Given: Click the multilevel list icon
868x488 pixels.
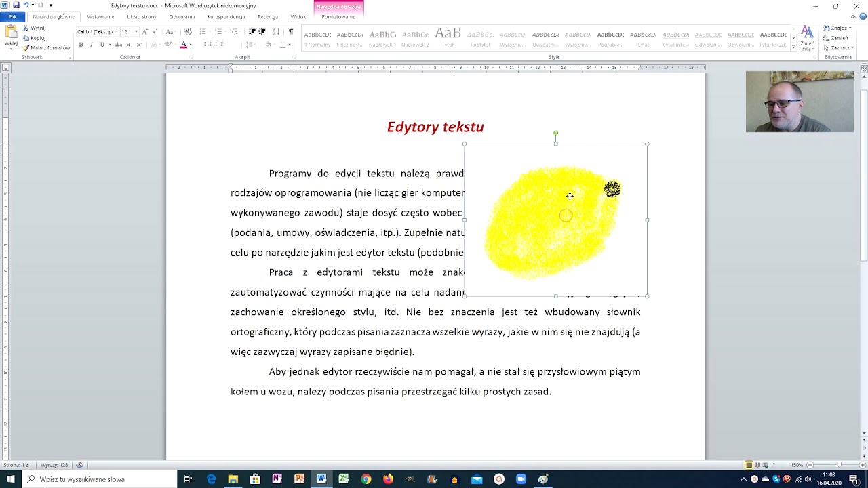Looking at the screenshot, I should coord(234,32).
